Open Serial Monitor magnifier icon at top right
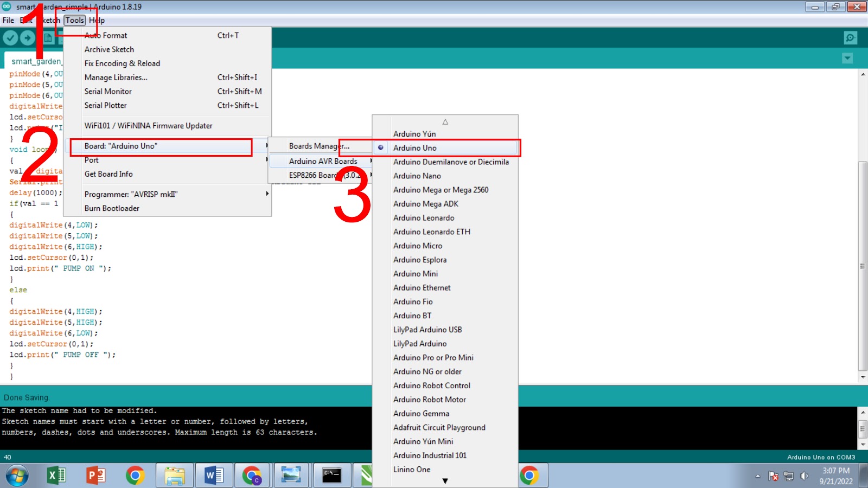 coord(850,37)
